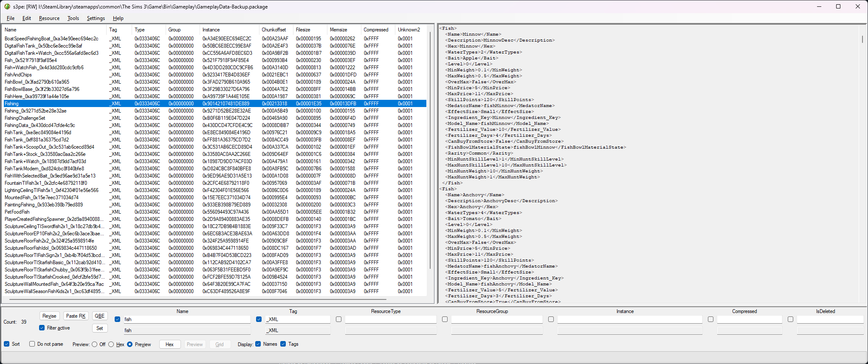Select the BoatSpeedFishingBoat_0xa34e90eec694ec2c row

pyautogui.click(x=214, y=39)
